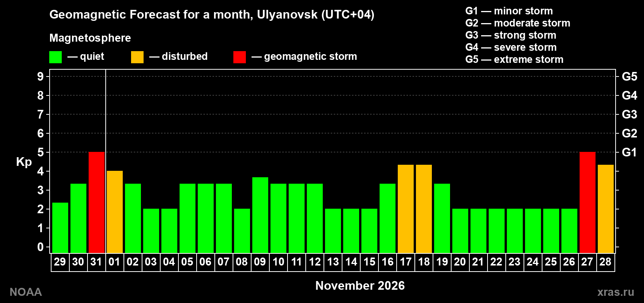Select the green bar above day 16

point(388,219)
